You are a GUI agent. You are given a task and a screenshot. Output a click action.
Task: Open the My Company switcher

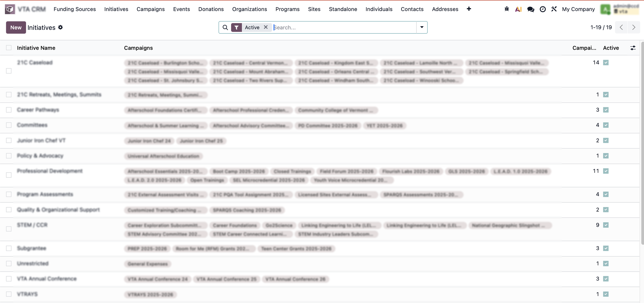coord(578,9)
